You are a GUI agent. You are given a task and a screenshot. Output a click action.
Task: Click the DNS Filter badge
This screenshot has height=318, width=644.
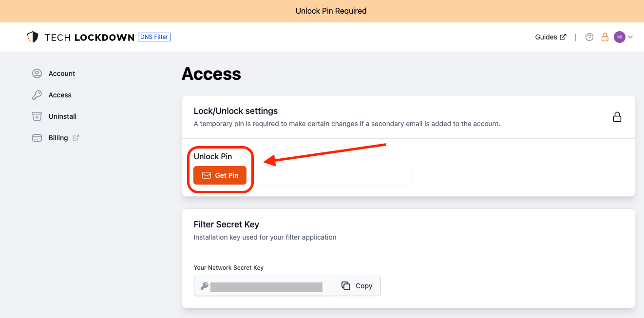tap(154, 37)
